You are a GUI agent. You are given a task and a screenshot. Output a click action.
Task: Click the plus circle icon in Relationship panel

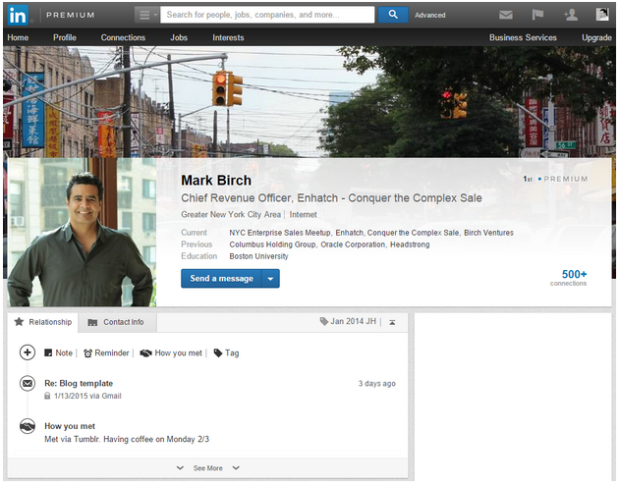pos(28,353)
